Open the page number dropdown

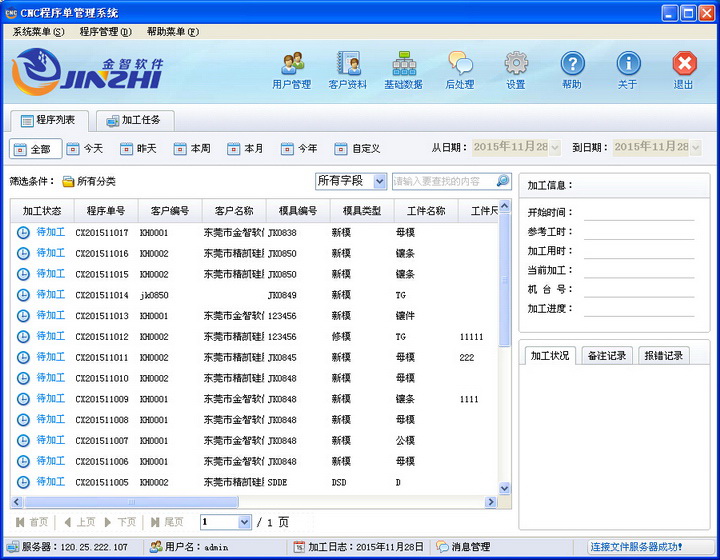coord(244,522)
